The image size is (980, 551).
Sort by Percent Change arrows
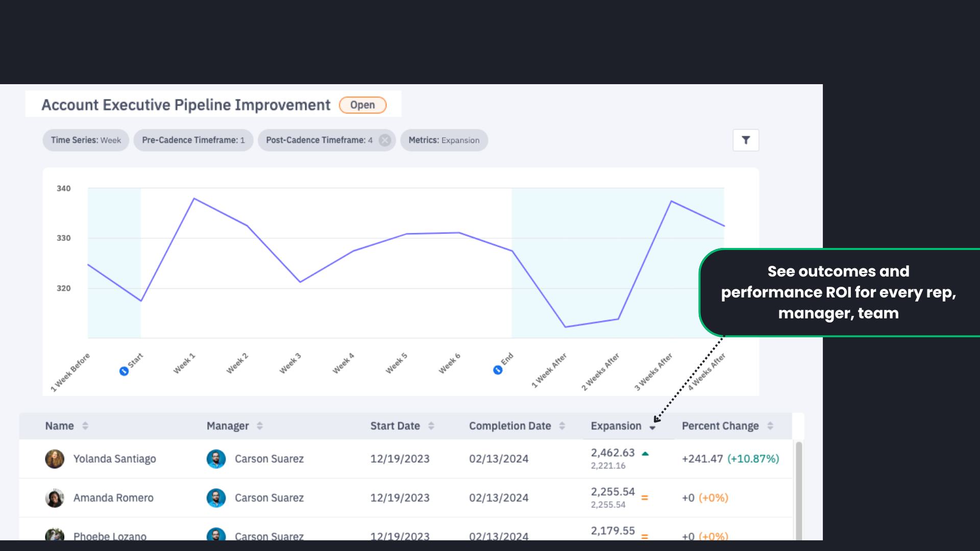pos(770,426)
